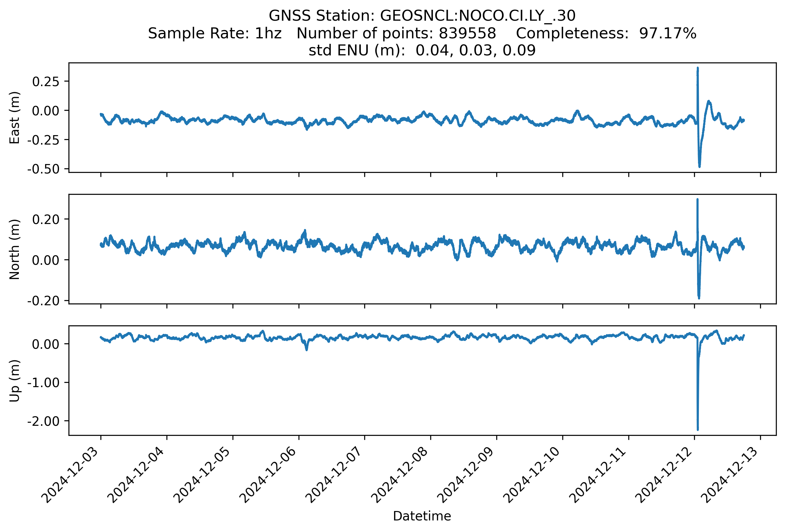The height and width of the screenshot is (532, 785).
Task: Click the Datetime x-axis label
Action: coord(422,516)
